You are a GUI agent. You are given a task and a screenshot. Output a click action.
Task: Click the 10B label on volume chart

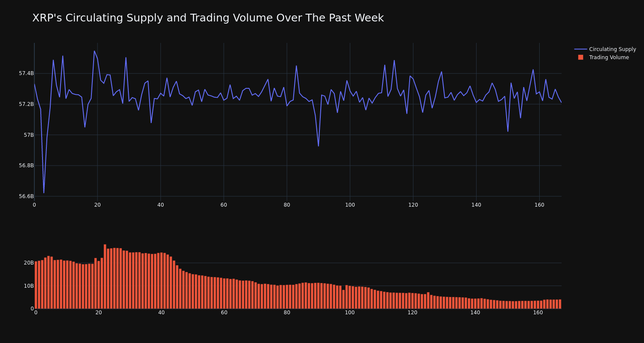[29, 286]
